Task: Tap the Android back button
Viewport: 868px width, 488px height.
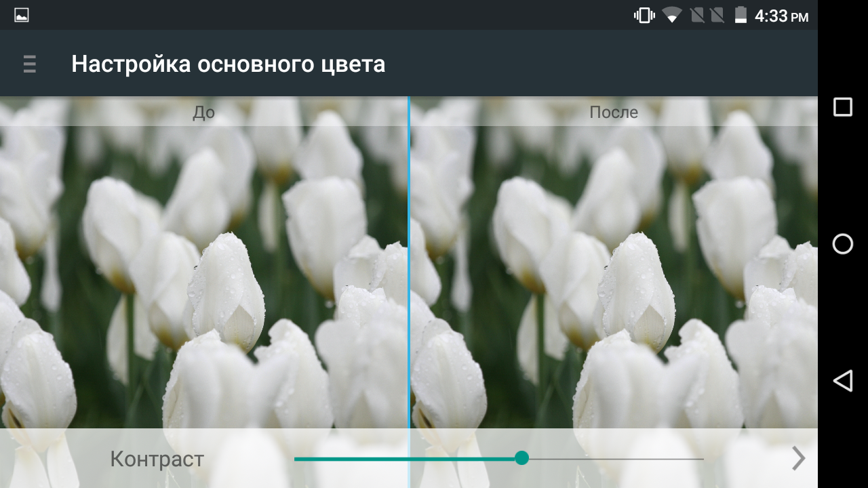Action: tap(842, 381)
